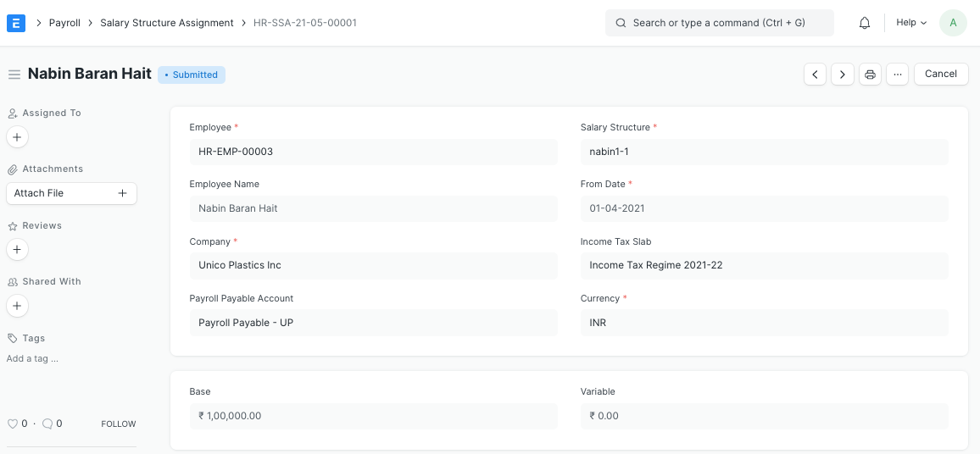The image size is (980, 454).
Task: Open the three-dots more options menu
Action: [897, 75]
